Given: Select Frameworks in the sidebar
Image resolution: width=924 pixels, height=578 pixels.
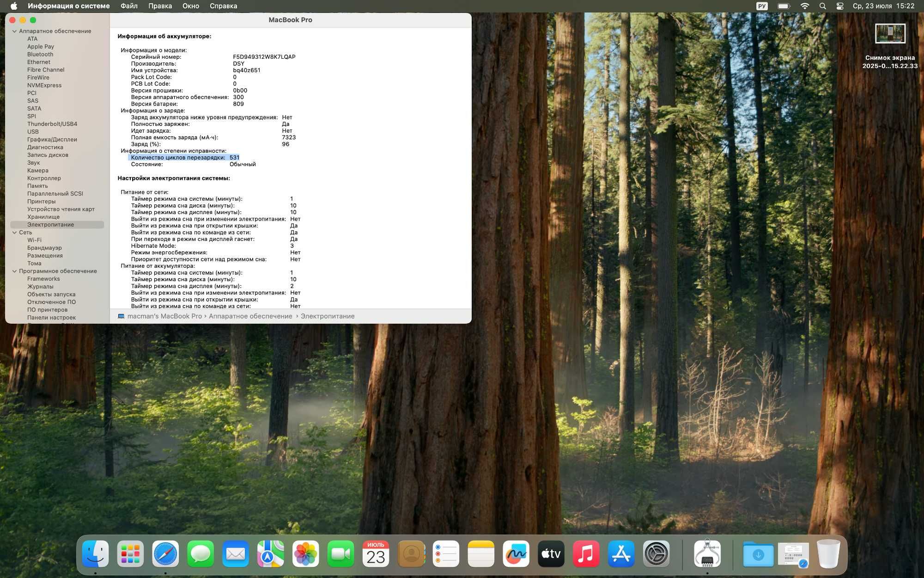Looking at the screenshot, I should click(x=43, y=279).
